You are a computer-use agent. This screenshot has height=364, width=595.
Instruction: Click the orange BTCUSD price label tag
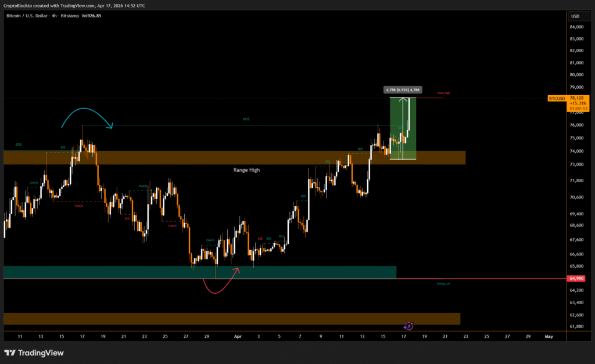(557, 99)
